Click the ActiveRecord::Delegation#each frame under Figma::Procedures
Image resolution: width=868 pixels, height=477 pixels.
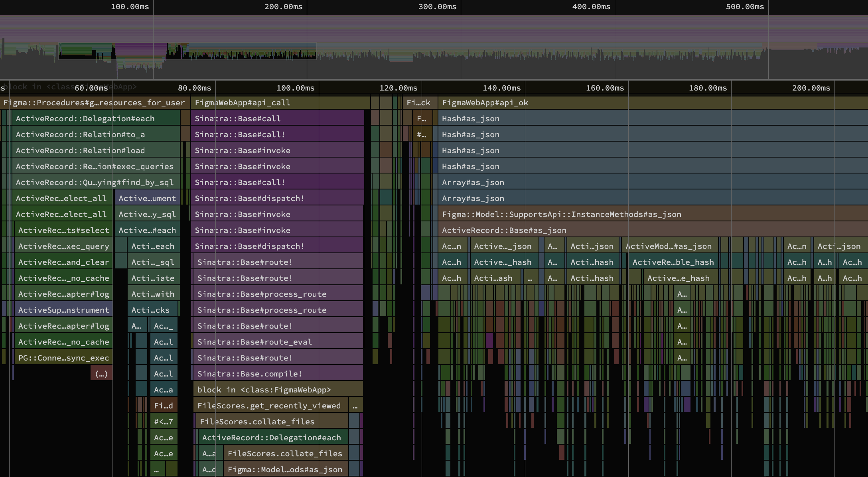pyautogui.click(x=96, y=118)
